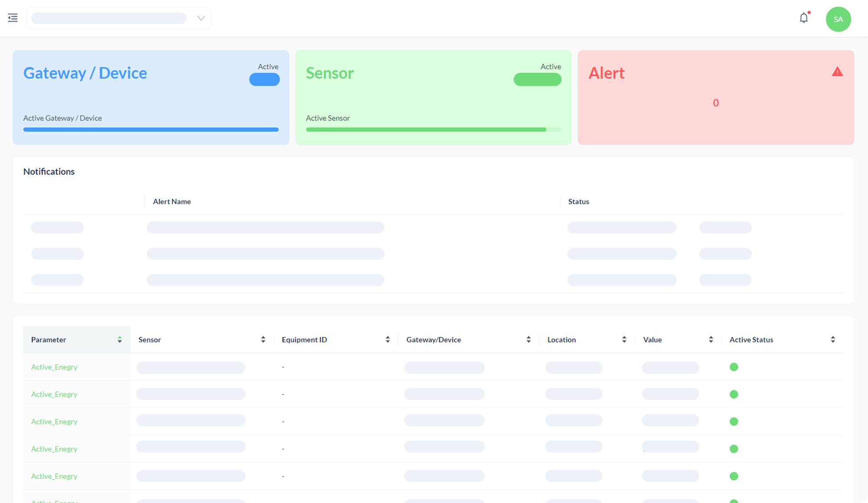Viewport: 868px width, 503px height.
Task: Open the search dropdown in the top bar
Action: (200, 18)
